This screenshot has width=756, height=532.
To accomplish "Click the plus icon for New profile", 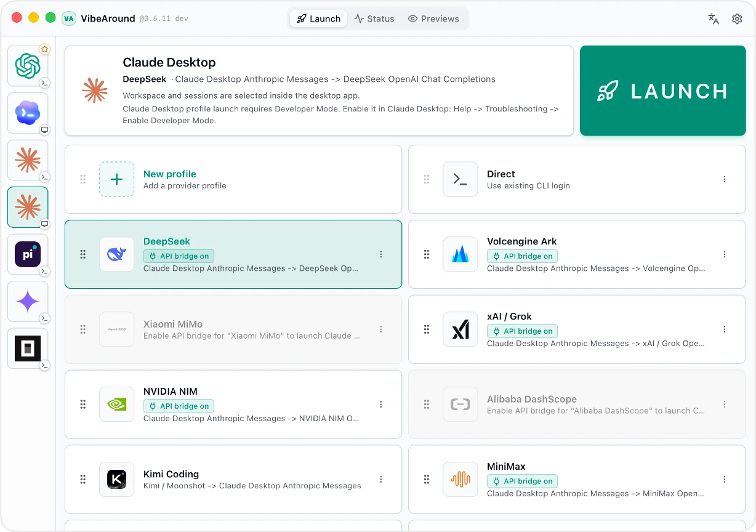I will click(x=116, y=179).
